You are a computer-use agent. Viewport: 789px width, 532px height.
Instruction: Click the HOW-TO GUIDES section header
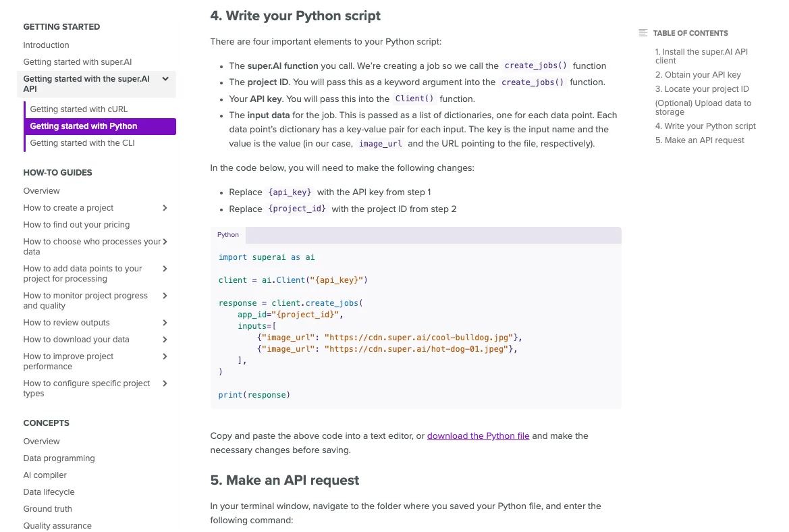(x=57, y=173)
